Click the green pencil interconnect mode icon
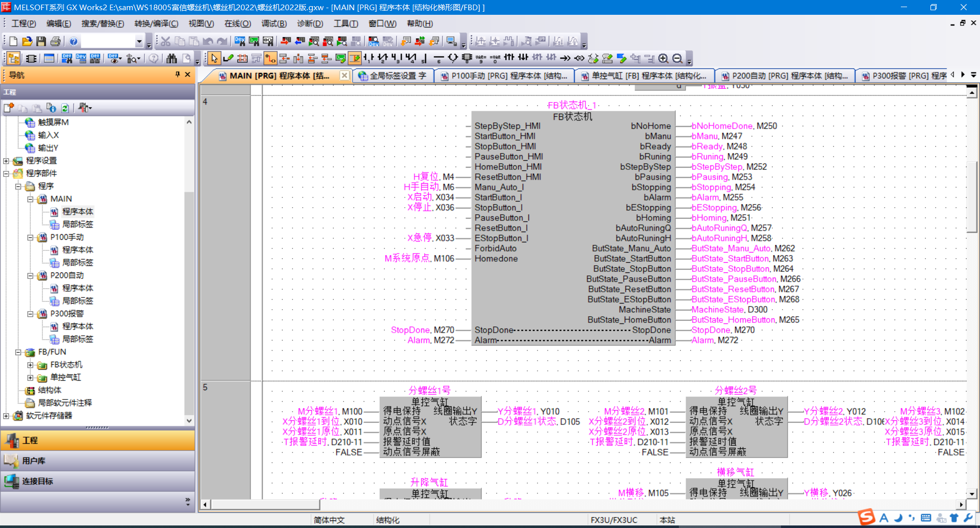The width and height of the screenshot is (980, 528). coord(228,59)
